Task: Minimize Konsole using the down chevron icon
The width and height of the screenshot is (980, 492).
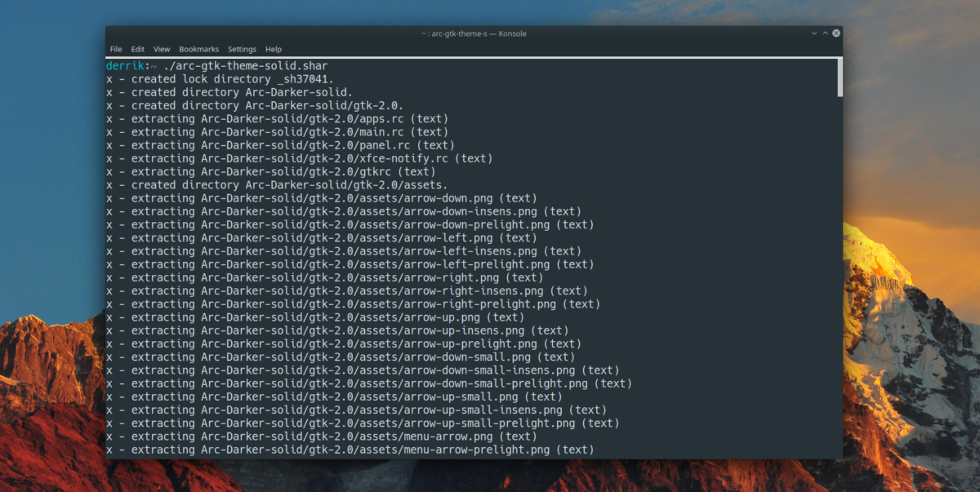Action: [813, 33]
